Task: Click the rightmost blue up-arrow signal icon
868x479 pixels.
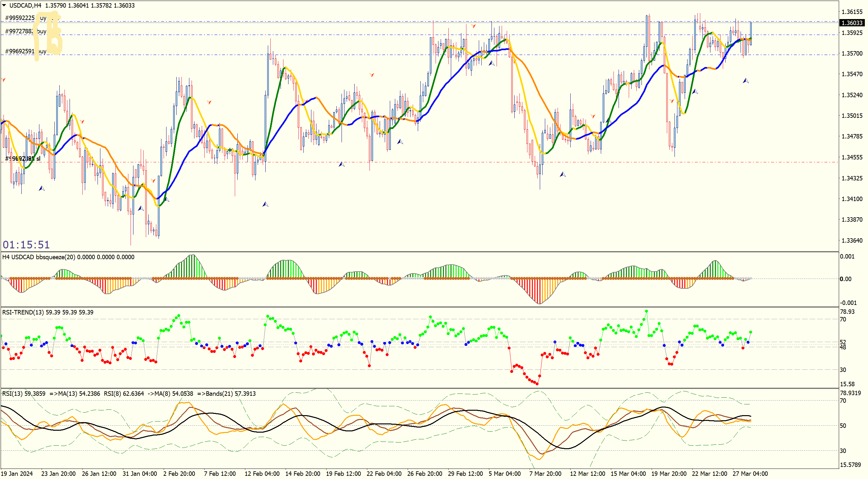Action: click(x=746, y=81)
